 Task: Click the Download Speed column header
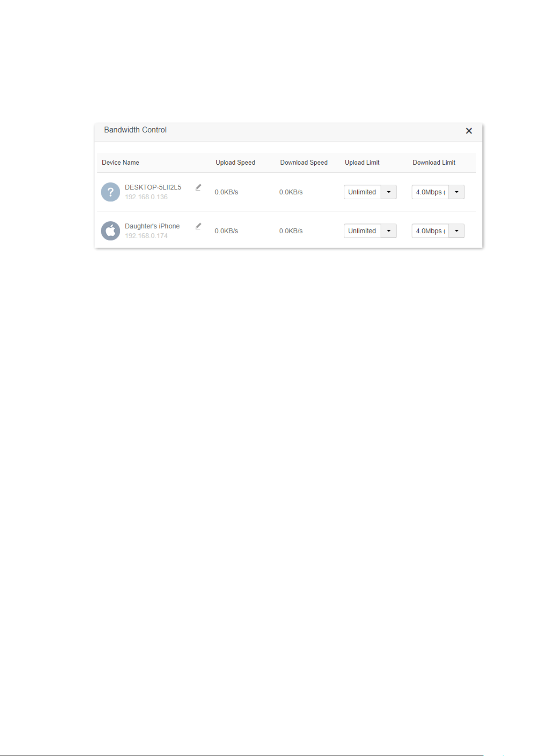click(x=304, y=162)
